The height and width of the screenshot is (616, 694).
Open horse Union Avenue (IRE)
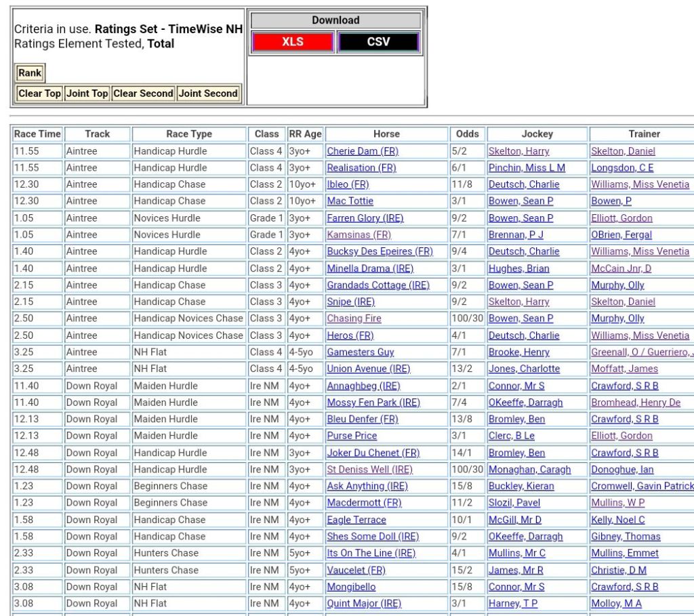368,369
